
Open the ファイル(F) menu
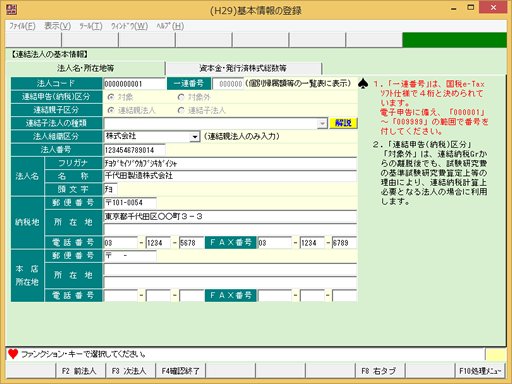[x=22, y=26]
